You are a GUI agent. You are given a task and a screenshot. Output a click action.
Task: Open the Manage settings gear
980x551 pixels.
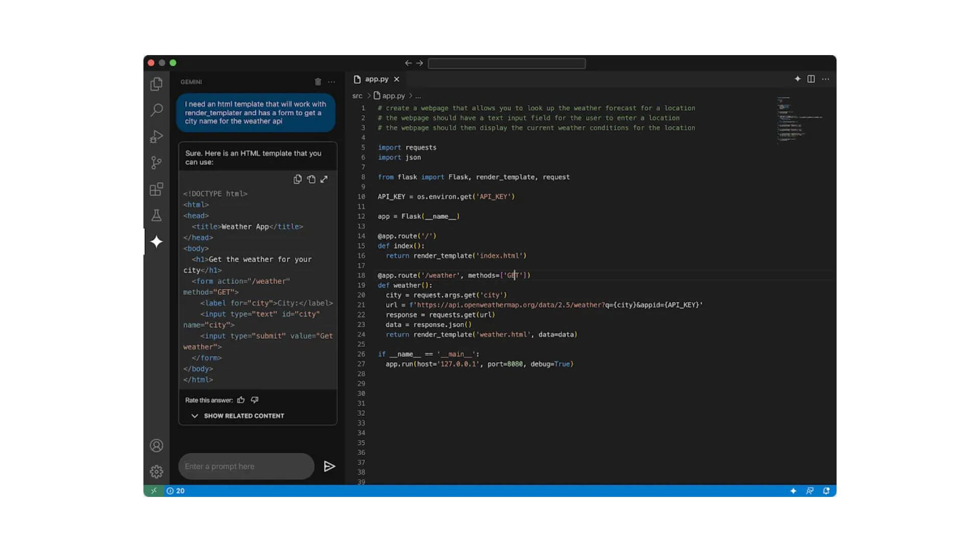pyautogui.click(x=157, y=471)
